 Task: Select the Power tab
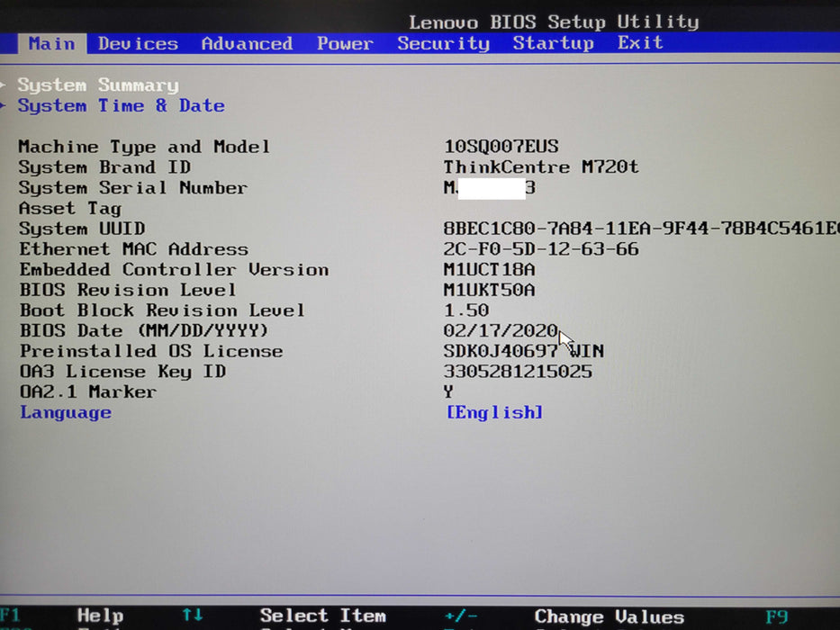coord(345,43)
